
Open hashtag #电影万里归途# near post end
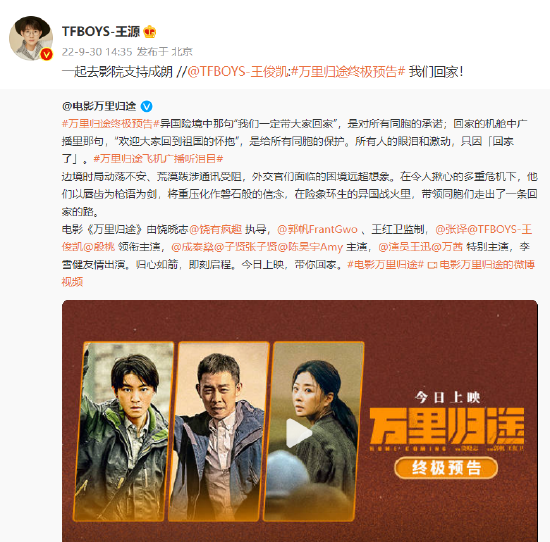click(385, 265)
